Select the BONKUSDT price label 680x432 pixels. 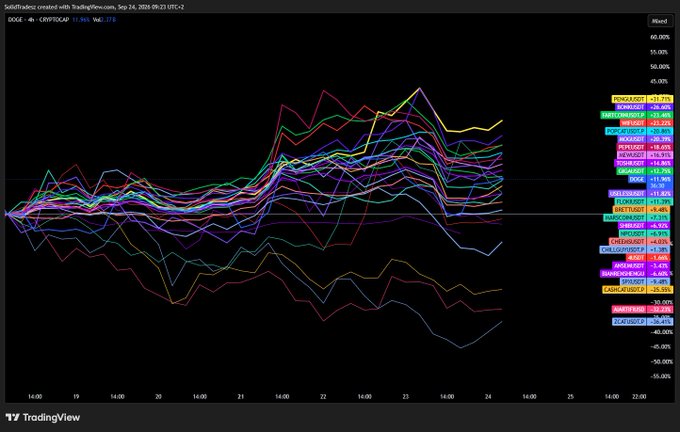[644, 107]
